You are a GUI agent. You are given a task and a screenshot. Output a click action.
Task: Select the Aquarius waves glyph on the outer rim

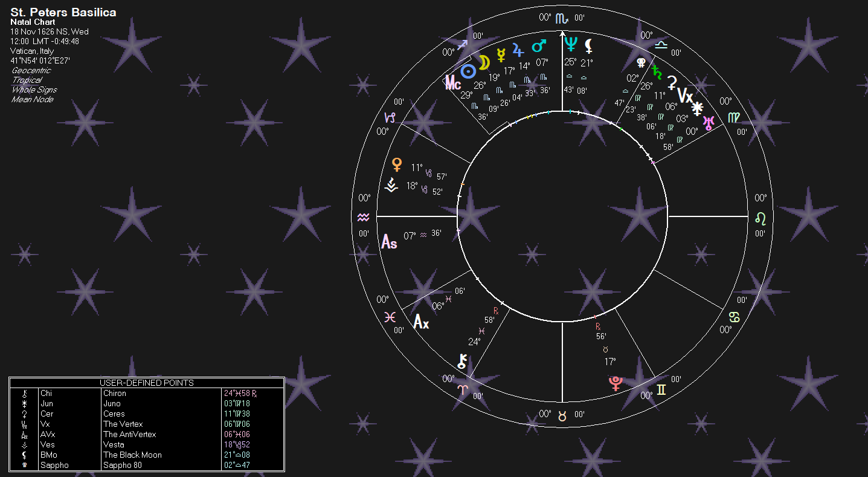pyautogui.click(x=364, y=216)
